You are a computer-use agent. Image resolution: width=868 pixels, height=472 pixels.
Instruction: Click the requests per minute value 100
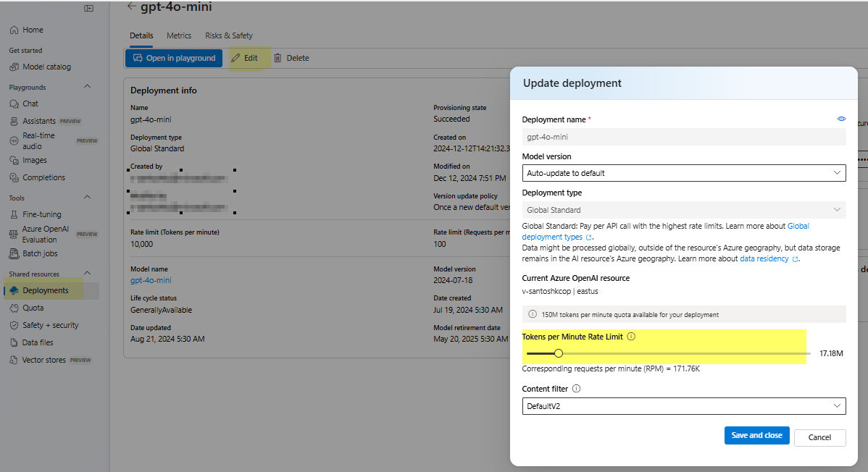(x=440, y=244)
